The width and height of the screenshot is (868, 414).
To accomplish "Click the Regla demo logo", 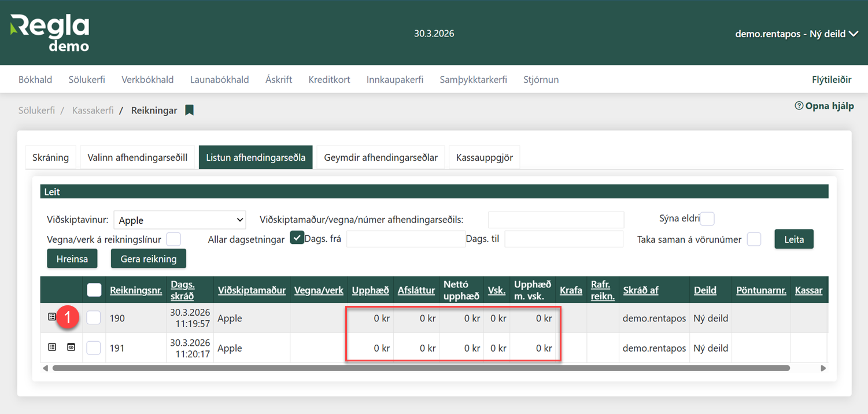I will pyautogui.click(x=50, y=33).
